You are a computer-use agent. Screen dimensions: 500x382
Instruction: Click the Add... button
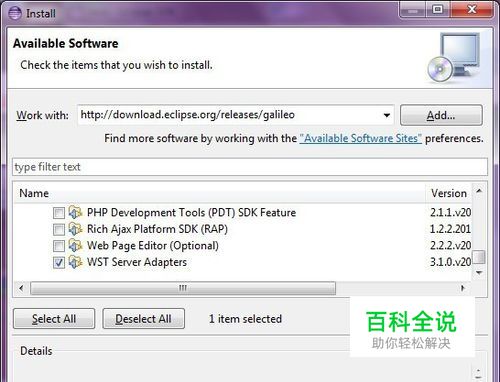point(441,115)
